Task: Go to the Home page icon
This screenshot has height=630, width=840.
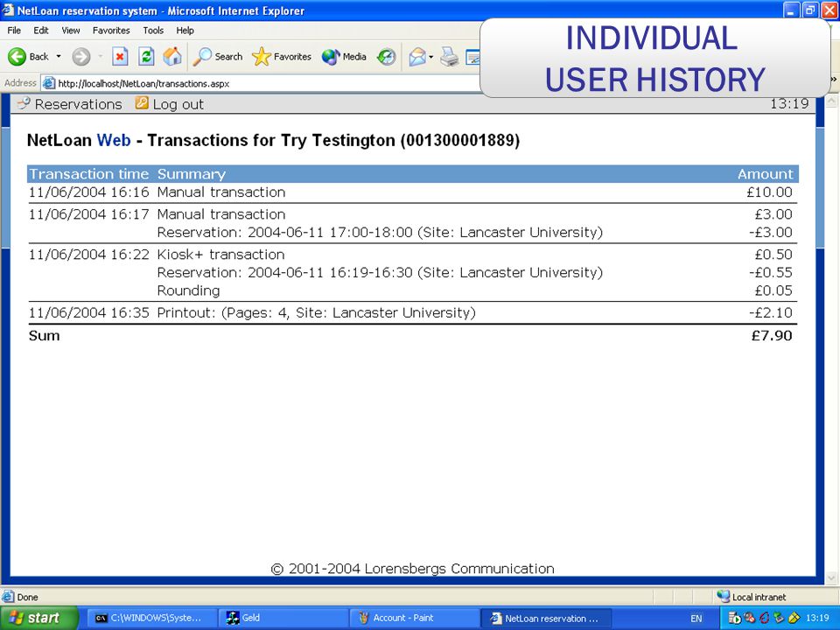Action: [x=172, y=56]
